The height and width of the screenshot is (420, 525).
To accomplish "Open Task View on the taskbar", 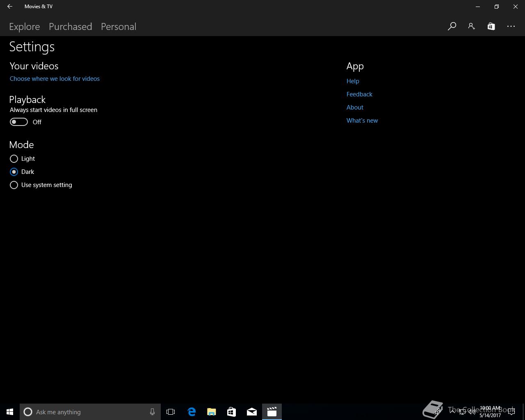I will pos(171,412).
